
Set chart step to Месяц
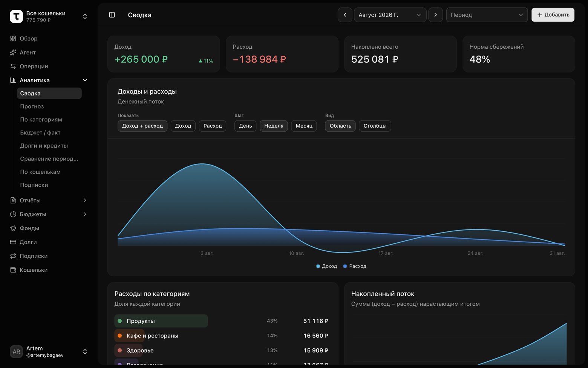point(304,126)
